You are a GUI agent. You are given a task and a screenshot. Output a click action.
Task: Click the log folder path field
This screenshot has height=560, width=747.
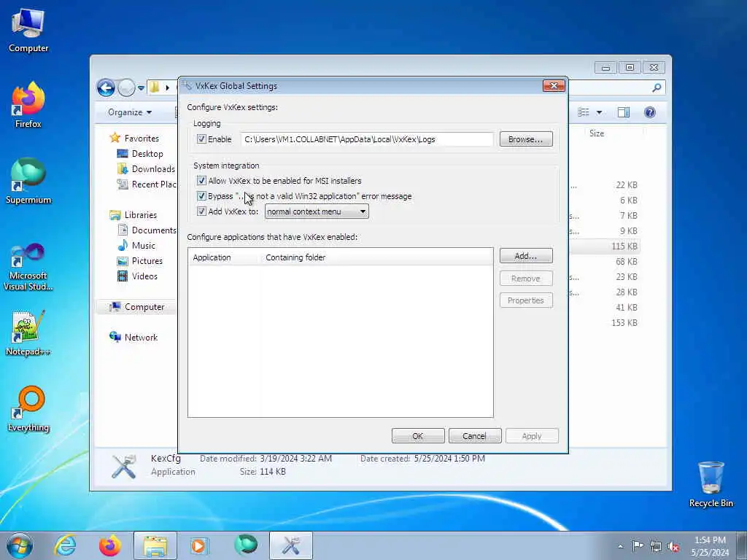[367, 139]
